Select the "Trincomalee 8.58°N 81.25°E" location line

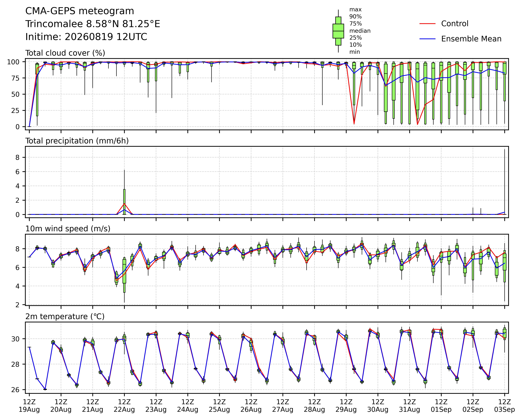[93, 24]
